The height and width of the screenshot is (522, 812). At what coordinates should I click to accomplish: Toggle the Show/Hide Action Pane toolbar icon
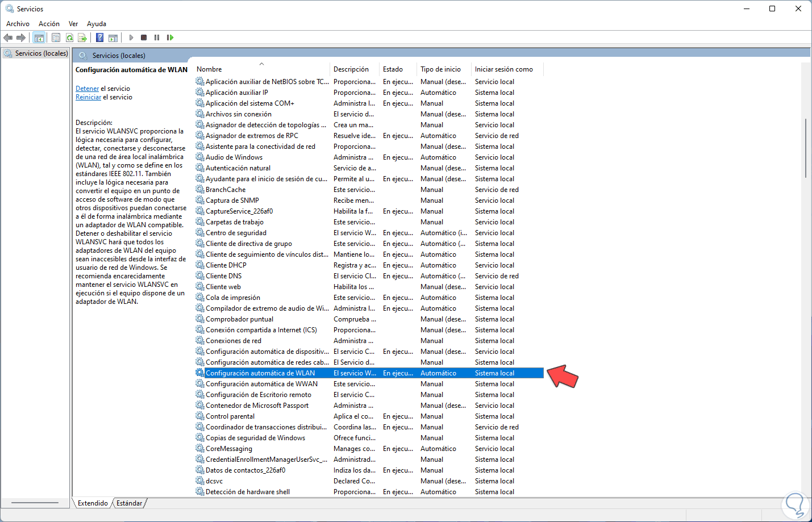click(x=113, y=37)
